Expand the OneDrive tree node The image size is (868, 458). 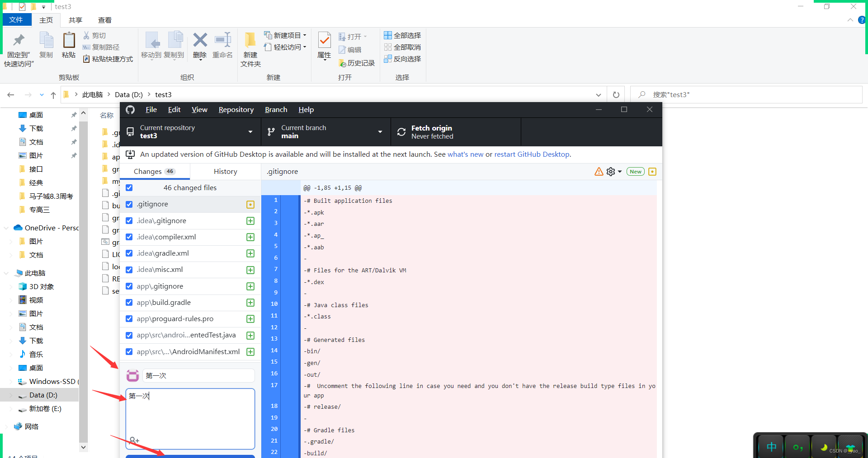click(x=6, y=228)
